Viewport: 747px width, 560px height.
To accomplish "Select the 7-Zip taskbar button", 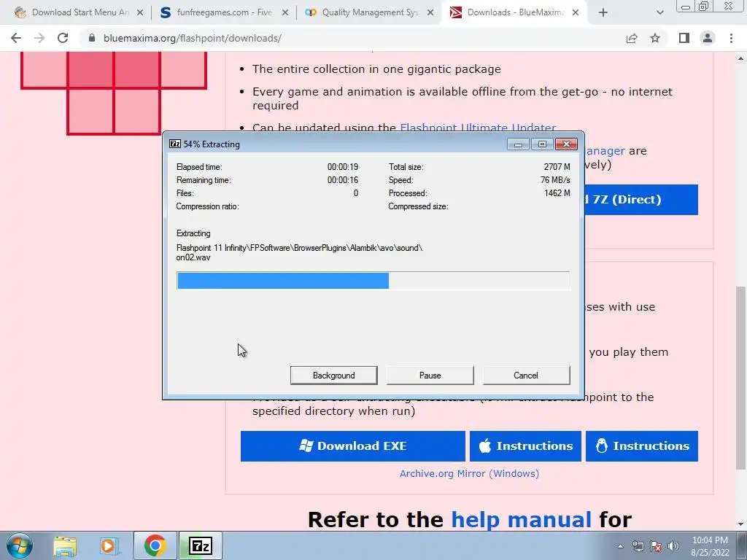I will [x=201, y=545].
